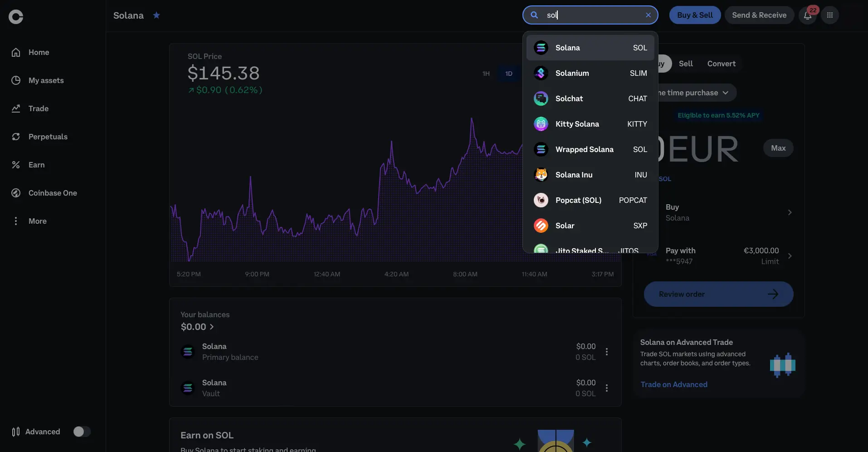Image resolution: width=868 pixels, height=452 pixels.
Task: Expand the More sidebar menu
Action: (29, 221)
